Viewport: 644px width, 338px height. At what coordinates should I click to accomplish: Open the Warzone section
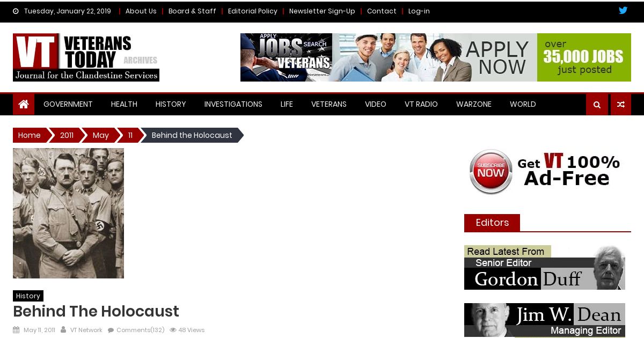coord(474,104)
